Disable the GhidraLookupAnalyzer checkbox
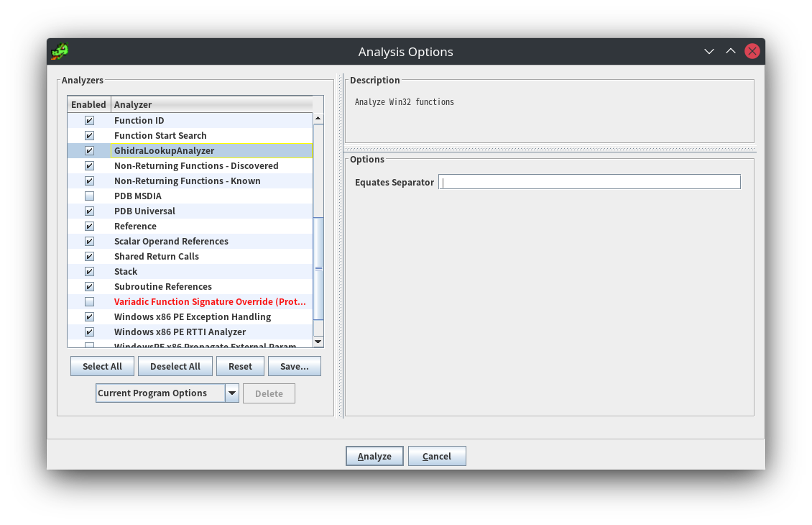The width and height of the screenshot is (812, 525). tap(90, 150)
